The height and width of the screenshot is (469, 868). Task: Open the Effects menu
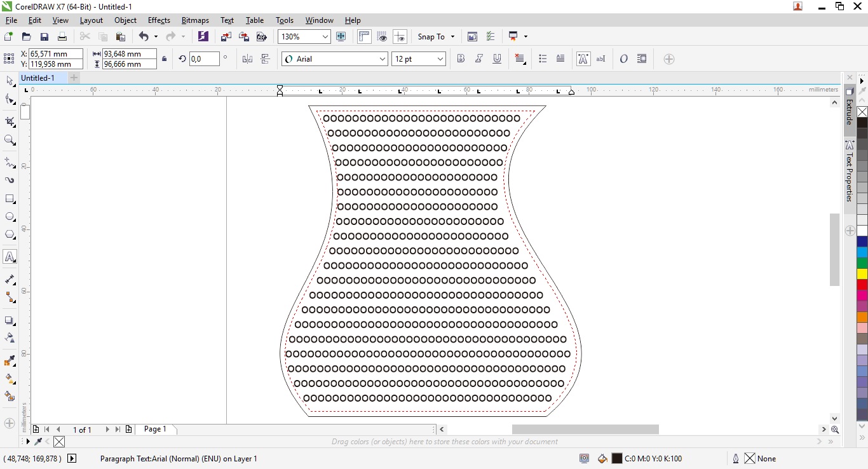tap(159, 20)
